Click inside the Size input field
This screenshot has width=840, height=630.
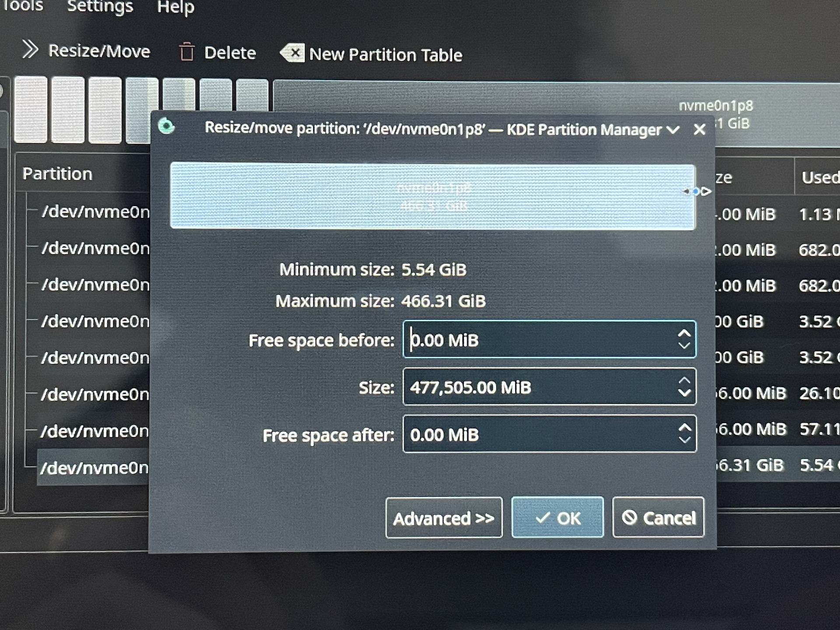click(x=525, y=387)
